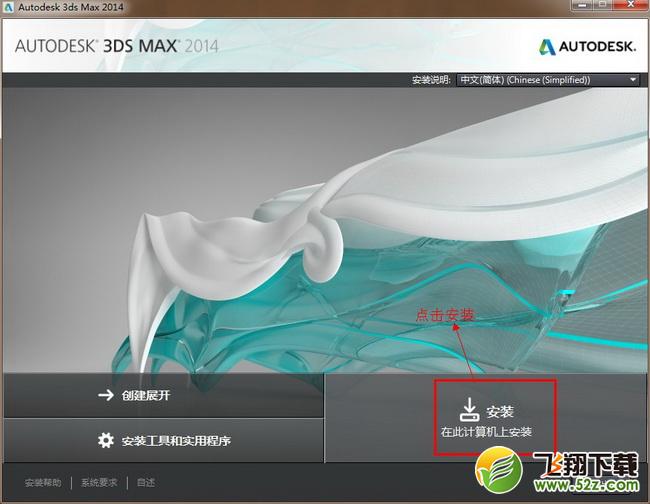Open the installation language dropdown
The height and width of the screenshot is (504, 650).
coord(548,80)
